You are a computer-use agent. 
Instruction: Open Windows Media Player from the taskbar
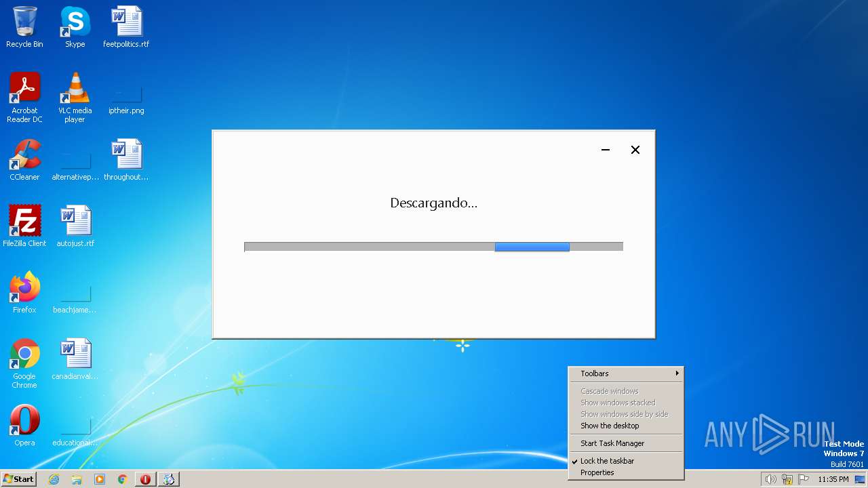[x=100, y=479]
